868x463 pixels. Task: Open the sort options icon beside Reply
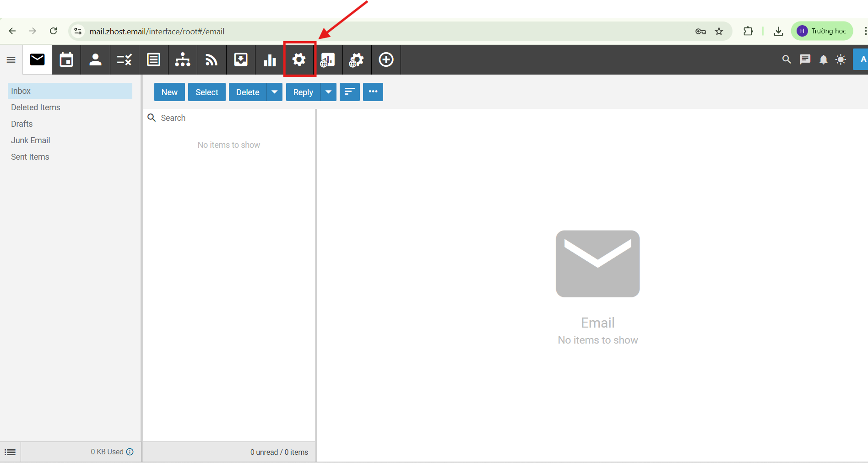349,92
